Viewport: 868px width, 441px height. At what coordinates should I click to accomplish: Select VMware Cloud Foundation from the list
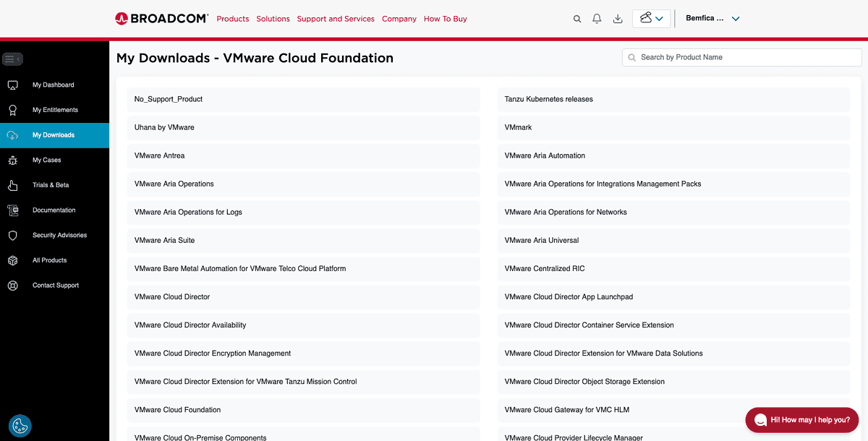(177, 410)
